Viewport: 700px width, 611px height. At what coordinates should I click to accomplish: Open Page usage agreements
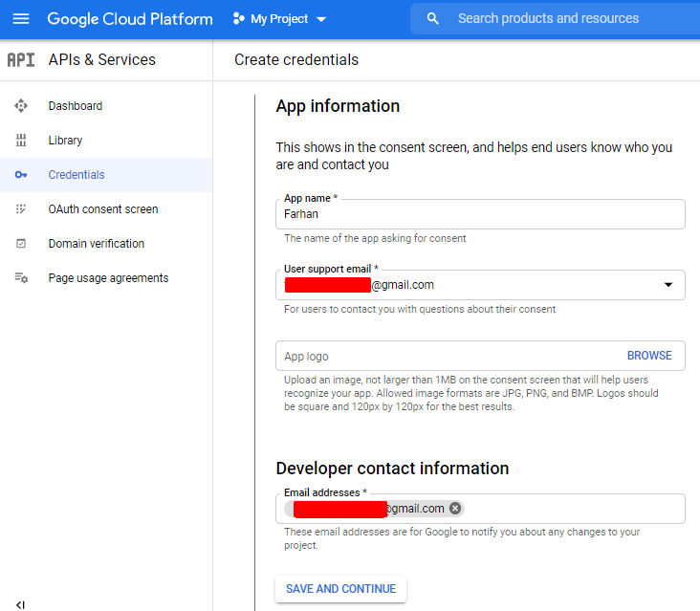point(106,277)
